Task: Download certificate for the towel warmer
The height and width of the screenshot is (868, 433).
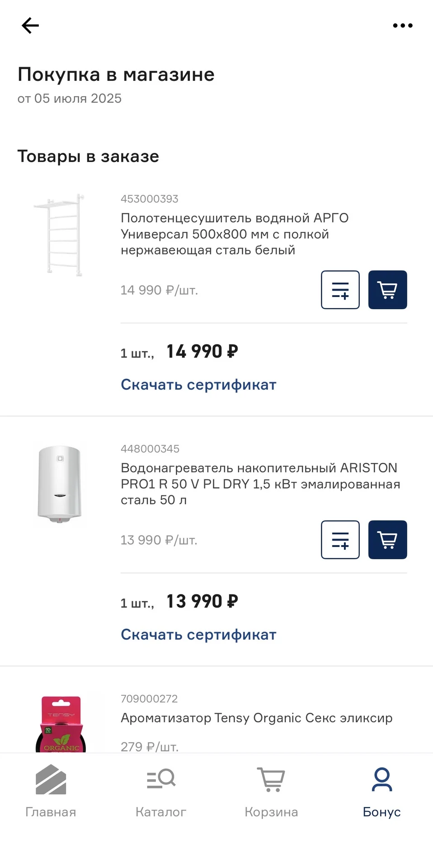Action: [198, 385]
